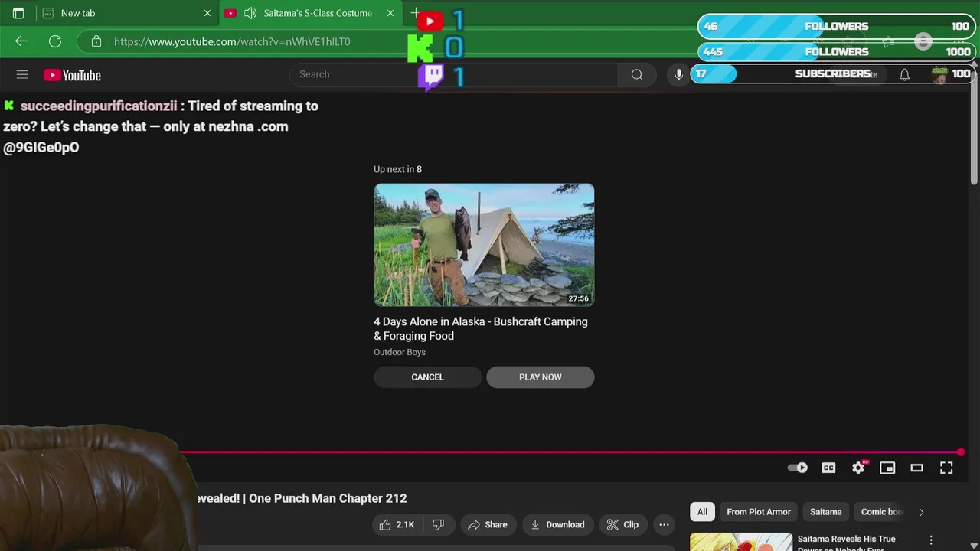Viewport: 980px width, 551px height.
Task: Turn on closed captions CC button
Action: 828,468
